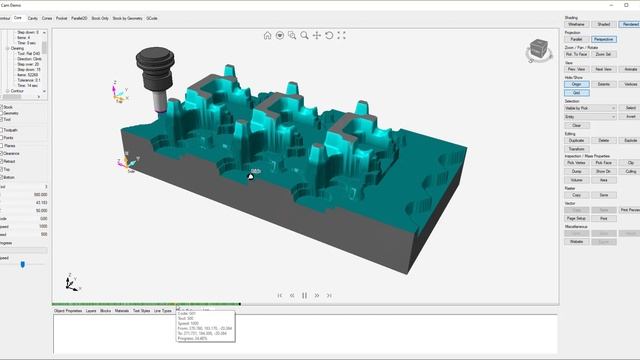This screenshot has height=360, width=640.
Task: Click the dropdown disc icon next to Home
Action: coord(280,36)
